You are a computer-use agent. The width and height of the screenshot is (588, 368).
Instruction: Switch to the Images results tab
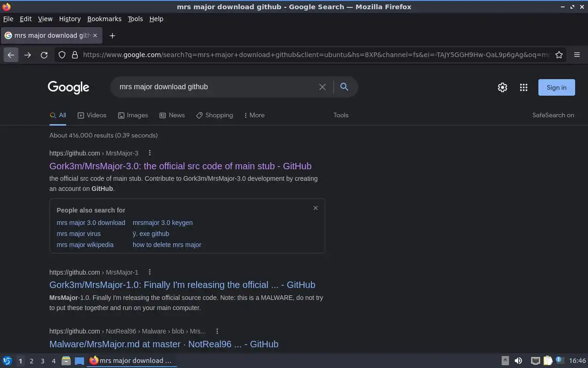[x=133, y=115]
